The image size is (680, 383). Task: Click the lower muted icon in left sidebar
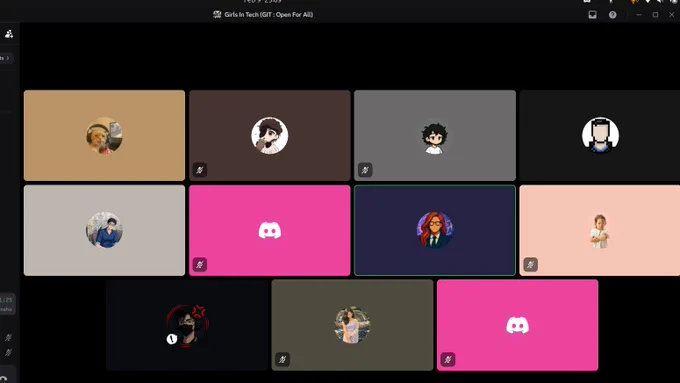pyautogui.click(x=8, y=353)
